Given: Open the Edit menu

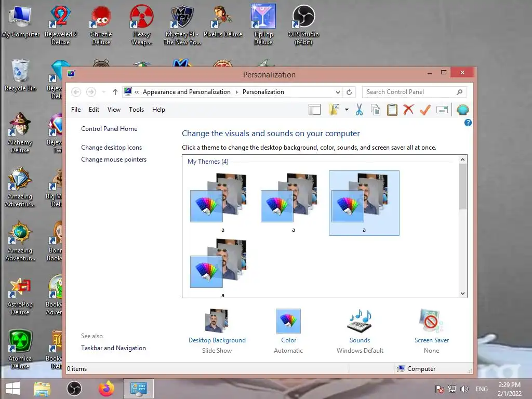Looking at the screenshot, I should (94, 110).
